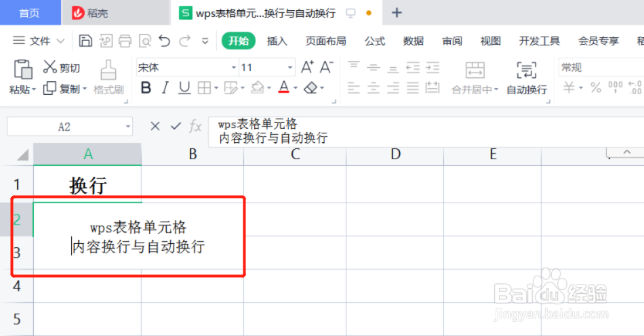Click the Format Painter (格式刷) brush
Image resolution: width=644 pixels, height=336 pixels.
click(108, 77)
